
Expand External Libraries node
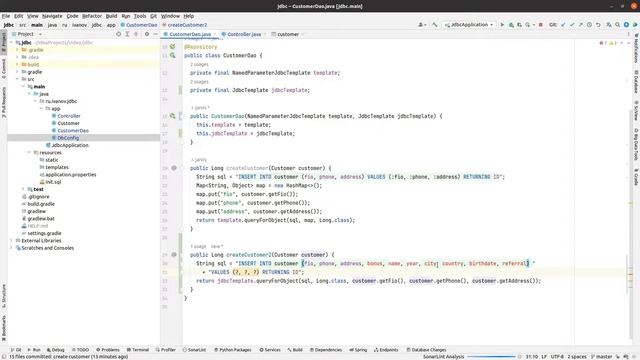[11, 241]
